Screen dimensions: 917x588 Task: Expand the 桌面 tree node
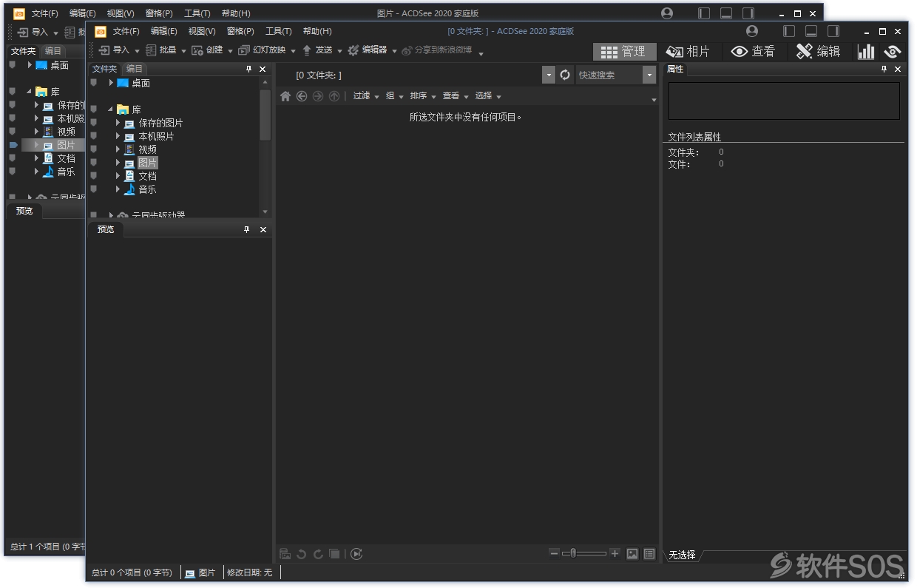pyautogui.click(x=111, y=83)
